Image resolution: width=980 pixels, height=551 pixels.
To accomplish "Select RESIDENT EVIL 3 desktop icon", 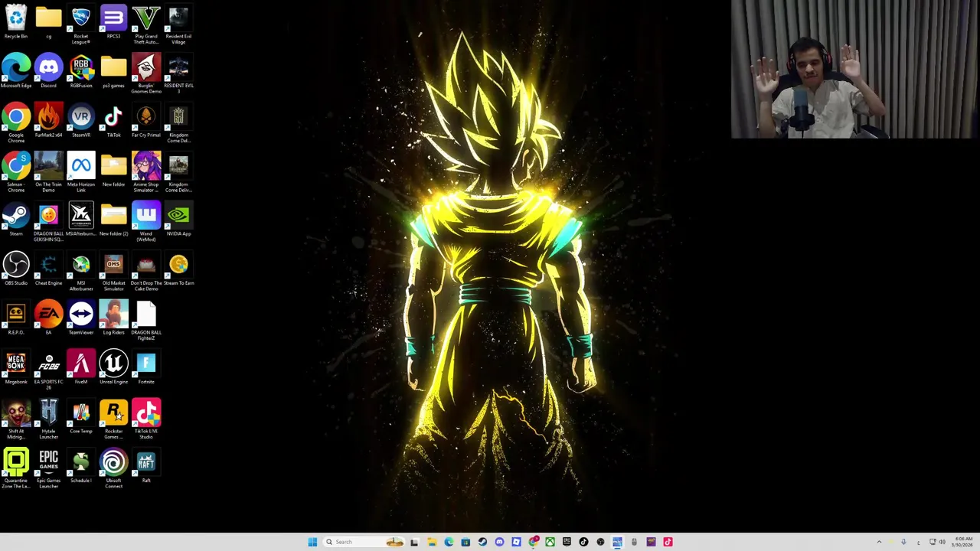I will point(178,74).
